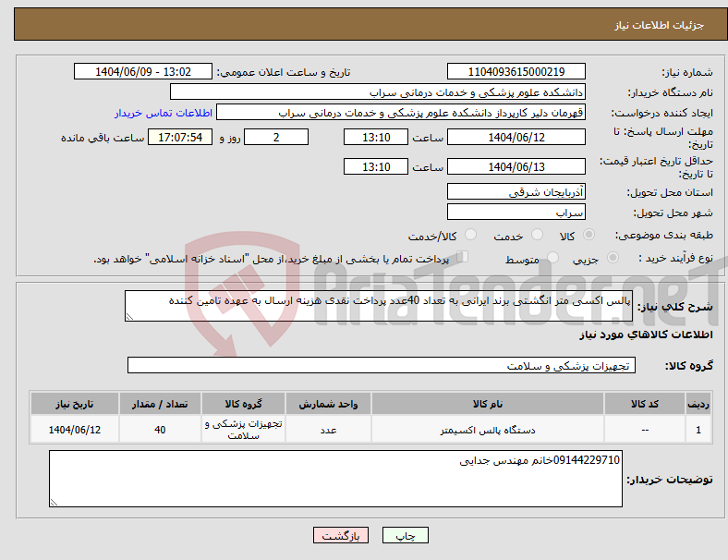Click the بازگشت back button
Screen dimensions: 728x560
[x=341, y=535]
